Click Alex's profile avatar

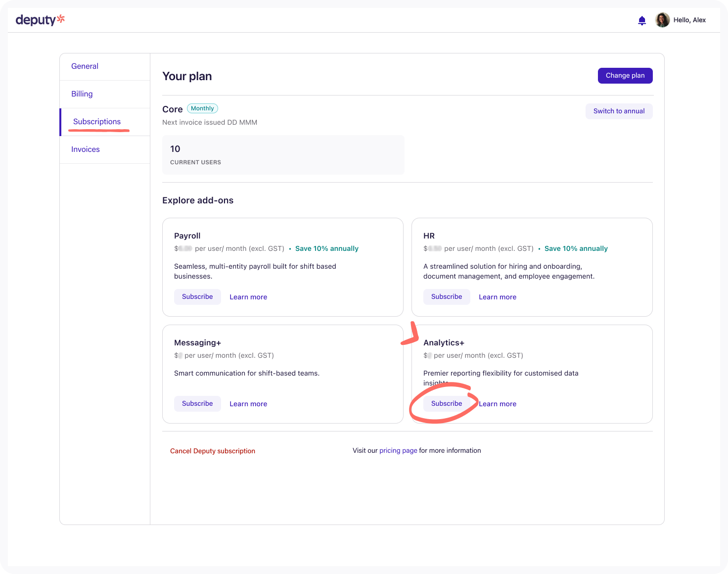pos(662,20)
